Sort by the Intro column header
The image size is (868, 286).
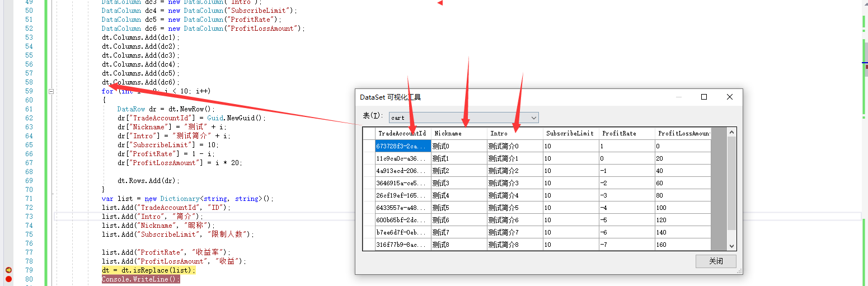point(515,133)
